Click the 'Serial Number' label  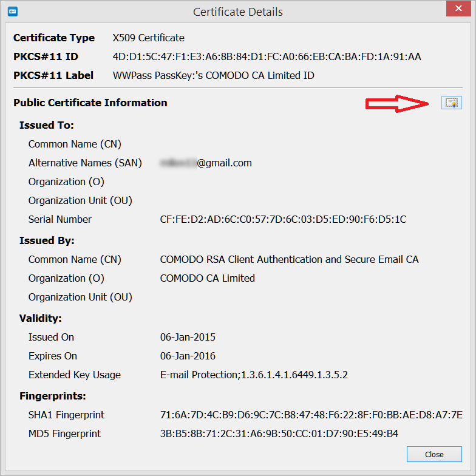pyautogui.click(x=59, y=220)
